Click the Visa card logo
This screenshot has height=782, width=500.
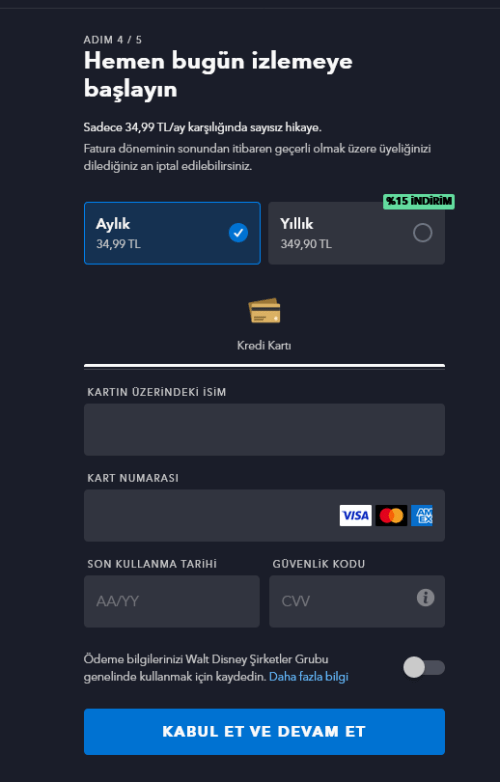(x=355, y=515)
